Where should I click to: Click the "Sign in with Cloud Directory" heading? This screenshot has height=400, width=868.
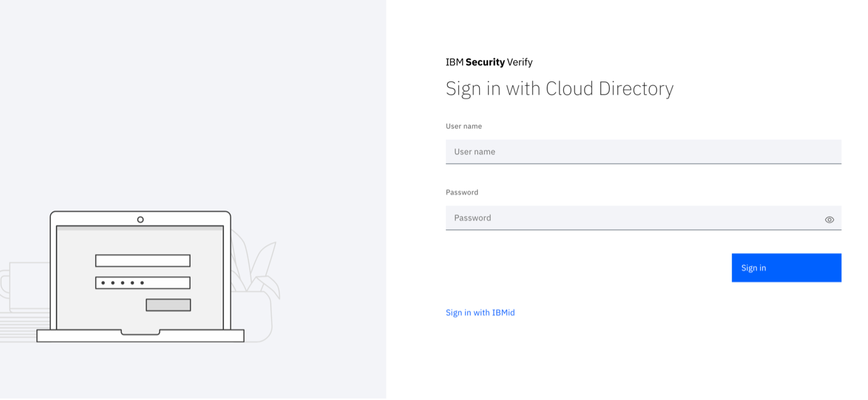coord(559,88)
